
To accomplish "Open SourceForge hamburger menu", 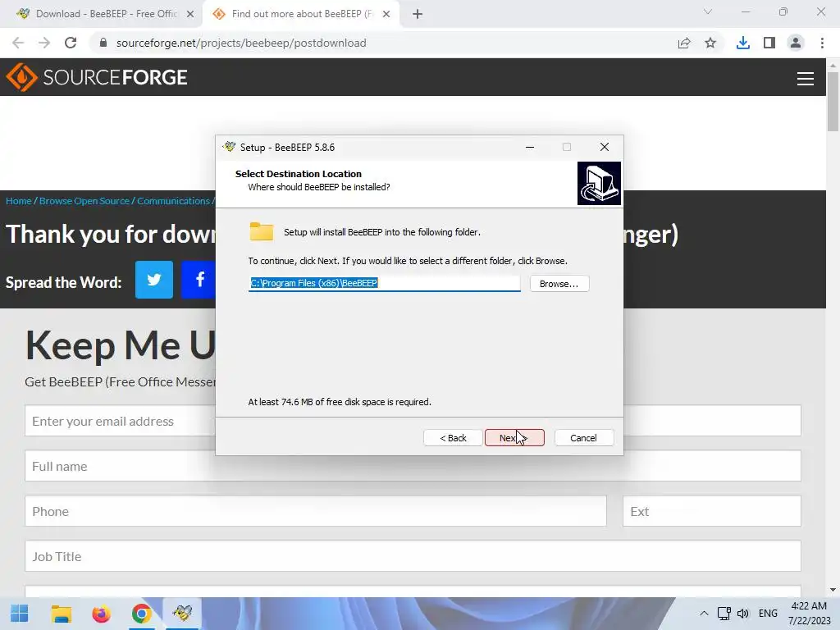I will [806, 79].
